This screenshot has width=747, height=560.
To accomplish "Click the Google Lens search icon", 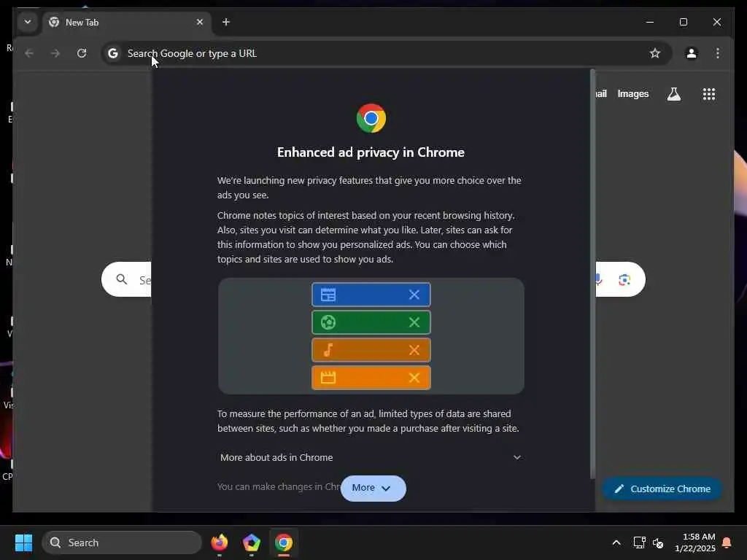I will coord(624,279).
